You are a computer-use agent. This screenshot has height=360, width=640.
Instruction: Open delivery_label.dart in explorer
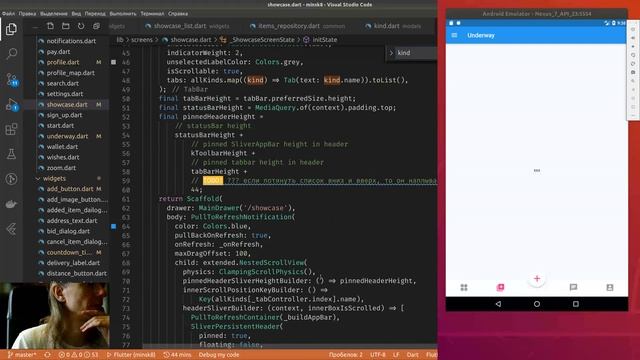click(73, 263)
